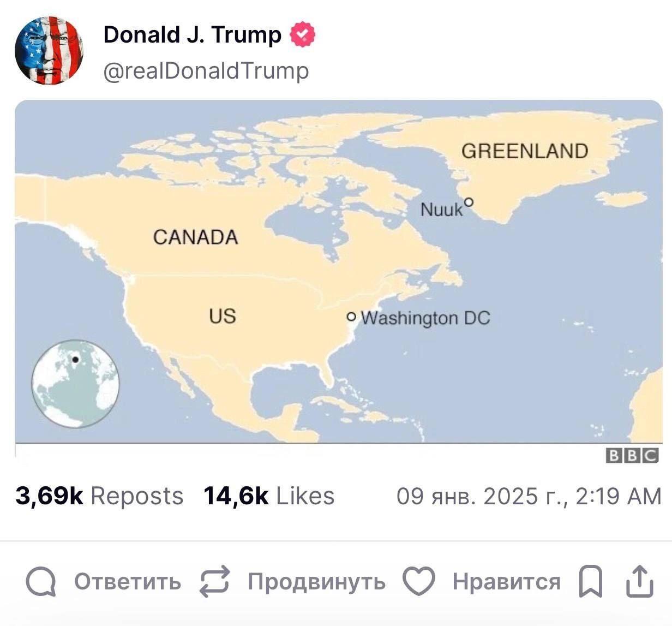Click the Nuuk city marker circle
Screen dimensions: 672x626
click(469, 202)
